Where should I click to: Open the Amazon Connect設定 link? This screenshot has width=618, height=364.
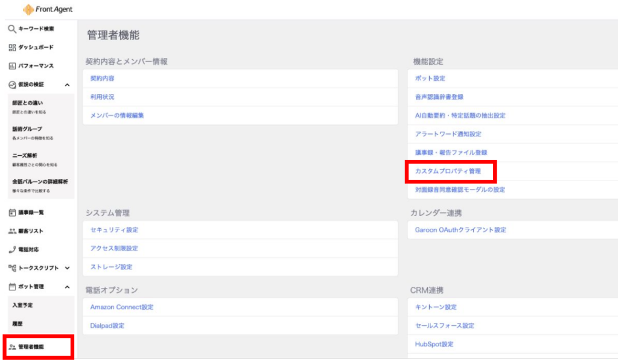tap(122, 307)
